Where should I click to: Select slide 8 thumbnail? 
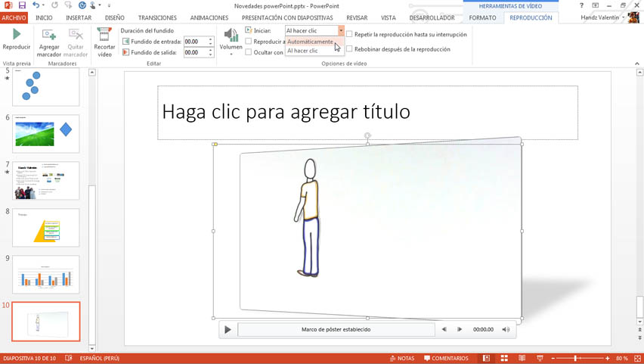45,228
